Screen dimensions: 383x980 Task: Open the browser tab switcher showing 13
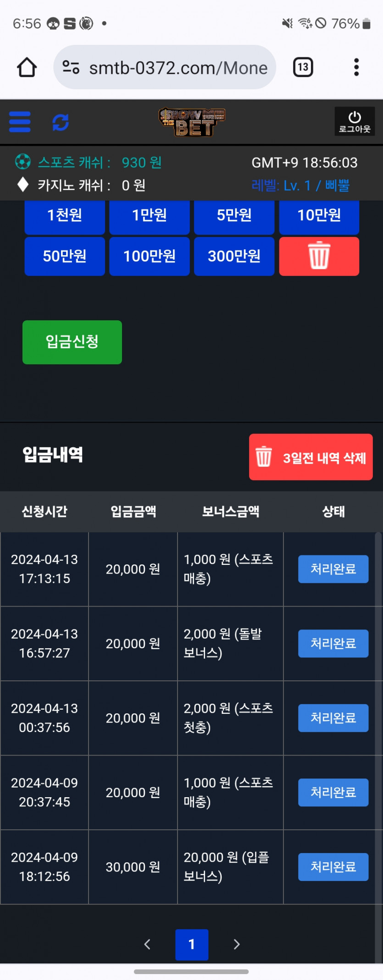(303, 67)
